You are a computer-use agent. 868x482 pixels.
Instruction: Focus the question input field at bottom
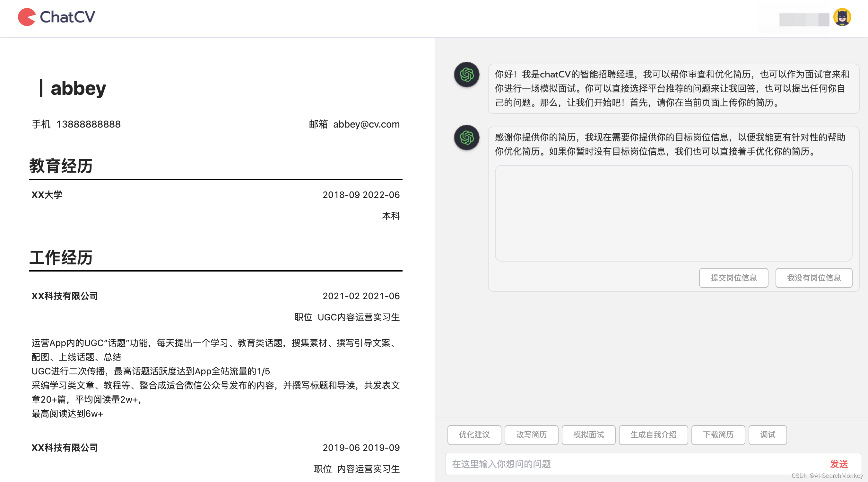point(633,464)
